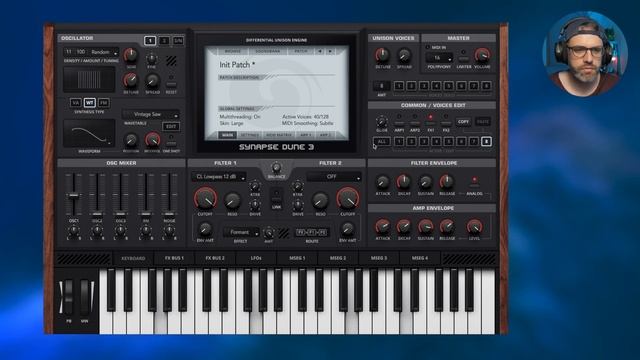Click the OSC1 mixer fader
Viewport: 640px width, 360px height.
click(x=74, y=196)
